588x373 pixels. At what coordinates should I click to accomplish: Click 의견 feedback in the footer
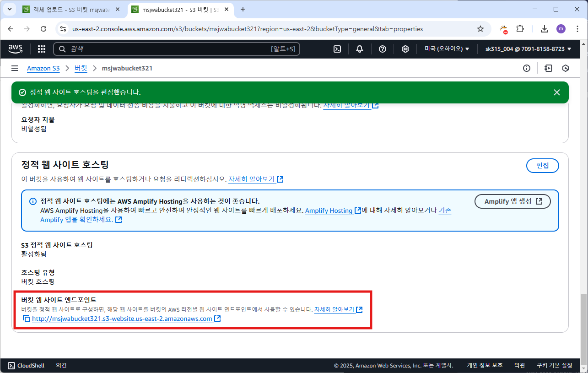tap(61, 365)
